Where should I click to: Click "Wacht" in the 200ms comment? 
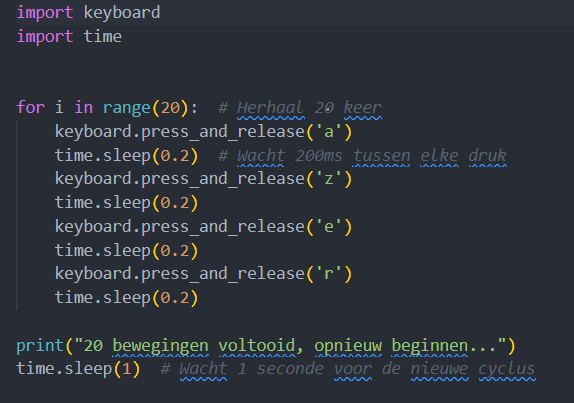[261, 156]
